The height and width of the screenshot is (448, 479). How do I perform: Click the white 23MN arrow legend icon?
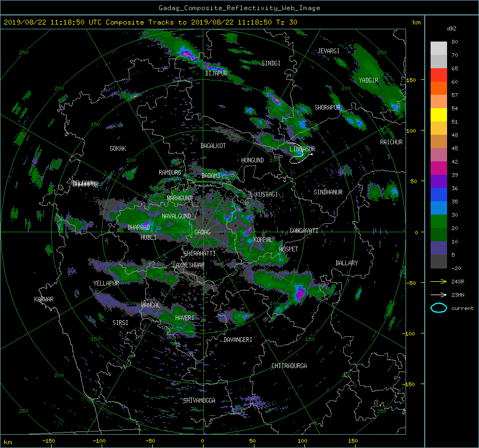click(439, 295)
